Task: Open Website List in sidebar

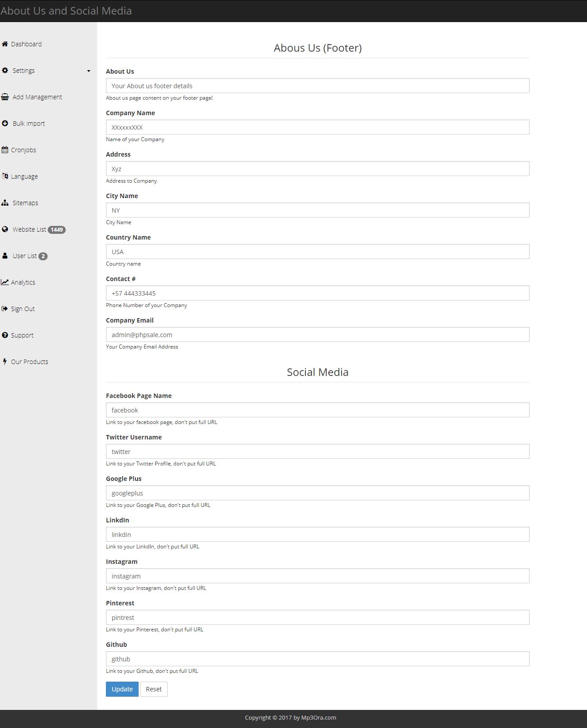Action: [x=29, y=229]
